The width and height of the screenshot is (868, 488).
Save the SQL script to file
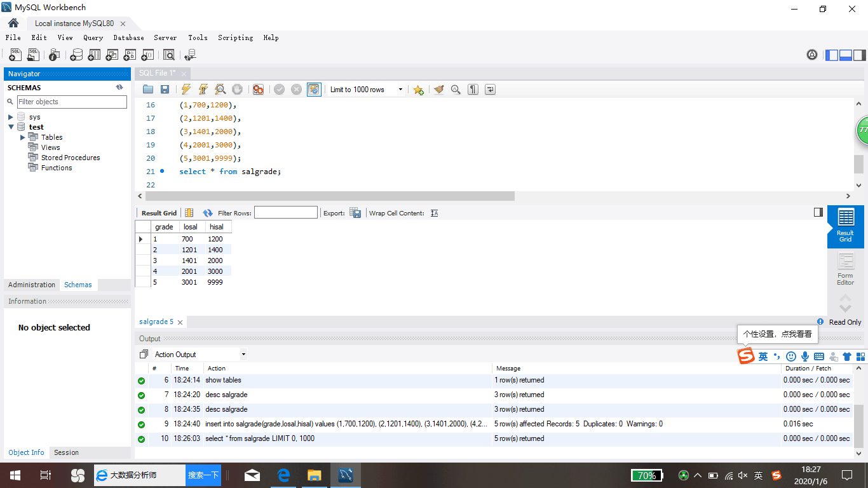click(x=165, y=90)
